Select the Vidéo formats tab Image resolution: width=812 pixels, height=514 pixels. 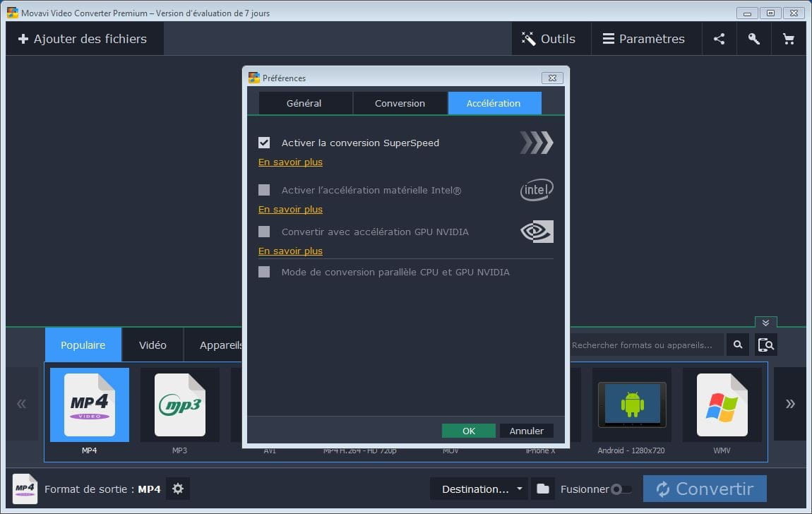pyautogui.click(x=153, y=345)
